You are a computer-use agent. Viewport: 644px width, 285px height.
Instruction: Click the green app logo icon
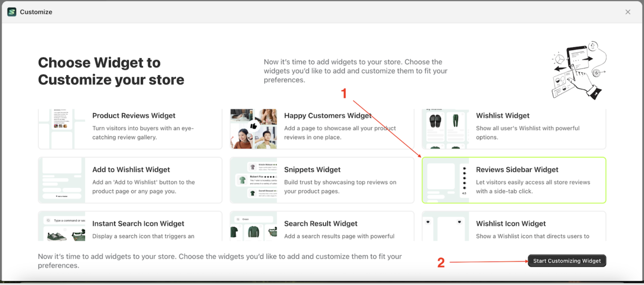coord(12,12)
